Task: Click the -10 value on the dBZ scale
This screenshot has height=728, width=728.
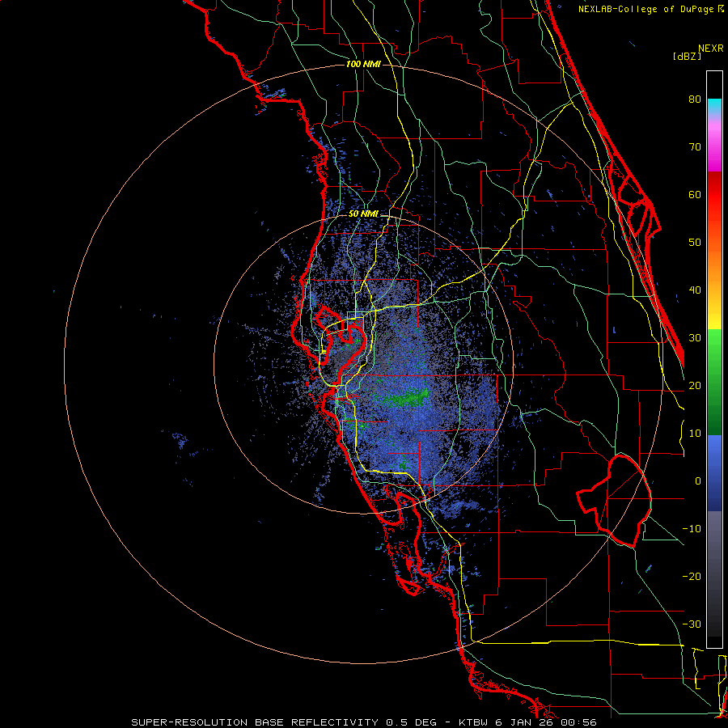Action: pyautogui.click(x=692, y=529)
